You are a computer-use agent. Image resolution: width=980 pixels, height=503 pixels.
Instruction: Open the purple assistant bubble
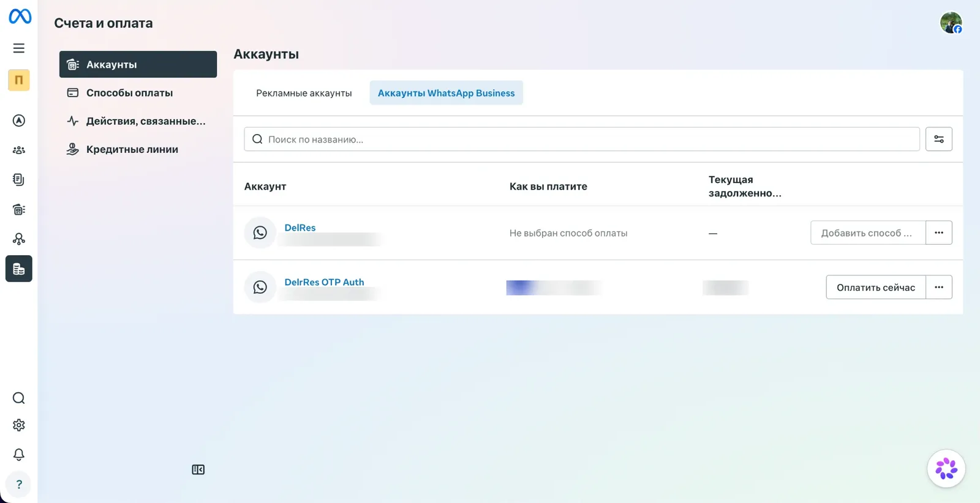946,469
